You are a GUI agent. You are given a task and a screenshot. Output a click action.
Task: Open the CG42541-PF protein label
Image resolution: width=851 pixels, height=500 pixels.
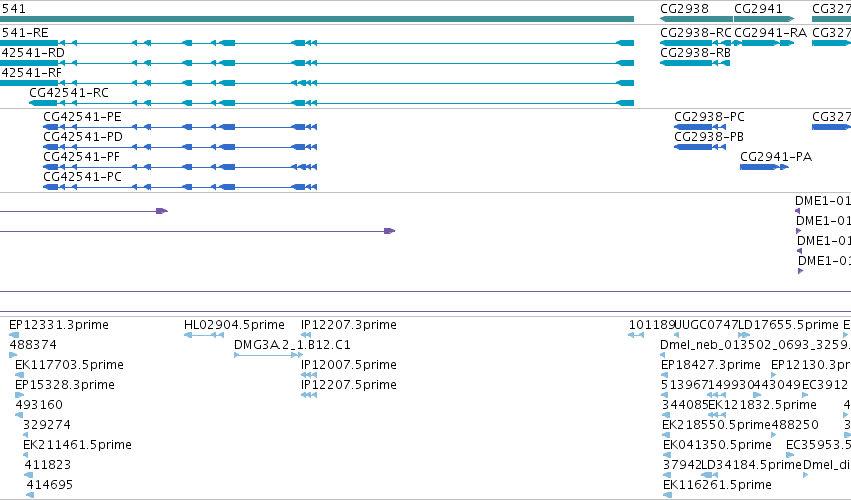81,157
